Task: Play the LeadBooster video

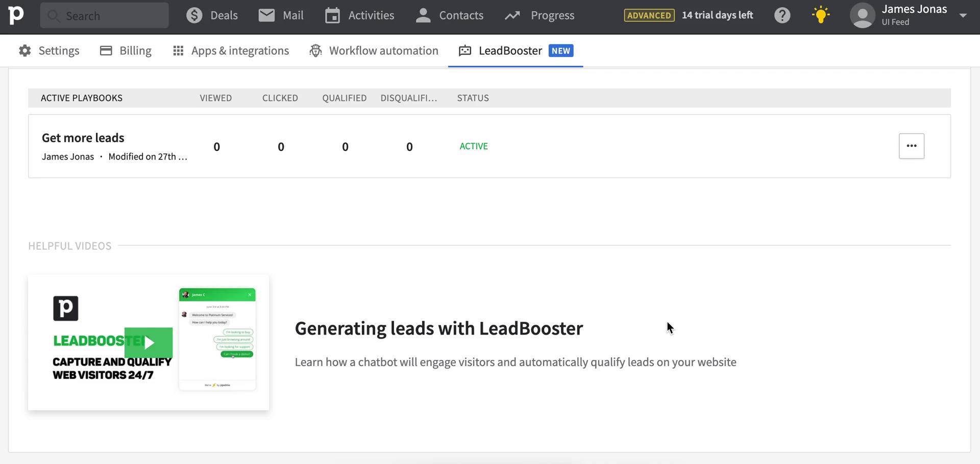Action: tap(149, 343)
